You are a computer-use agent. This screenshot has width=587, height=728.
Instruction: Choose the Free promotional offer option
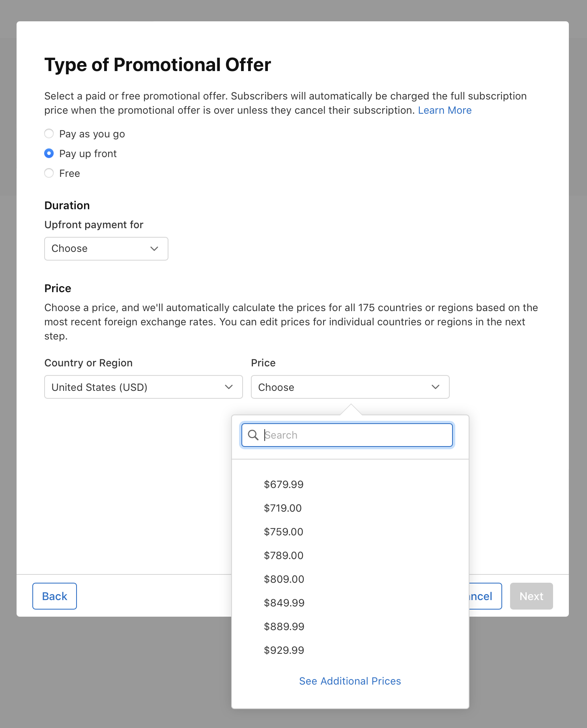[x=49, y=173]
